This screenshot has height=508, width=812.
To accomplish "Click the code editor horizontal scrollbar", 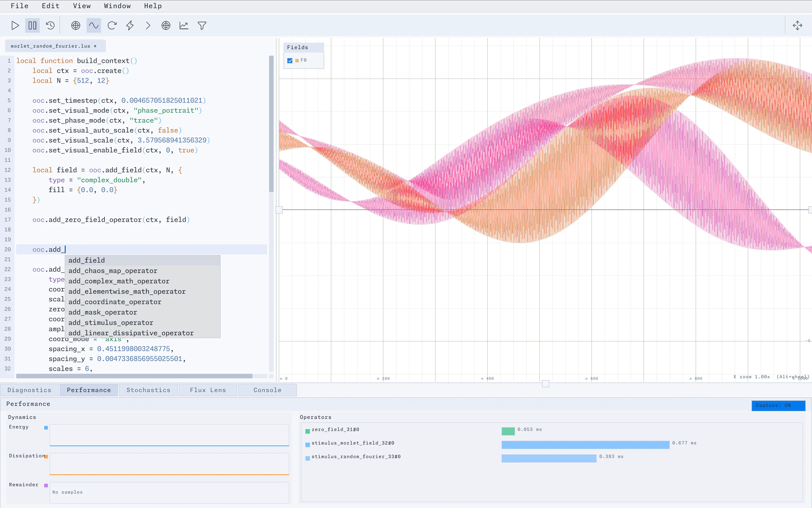I will pos(134,376).
